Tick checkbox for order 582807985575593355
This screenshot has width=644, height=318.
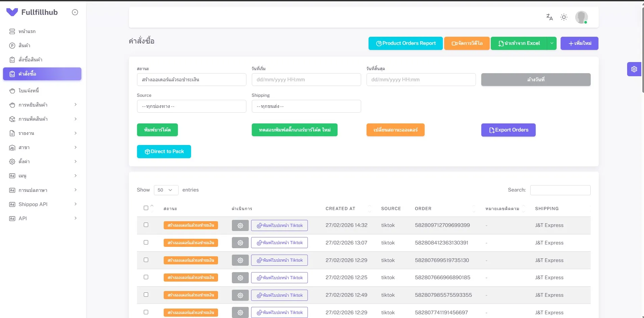[146, 295]
